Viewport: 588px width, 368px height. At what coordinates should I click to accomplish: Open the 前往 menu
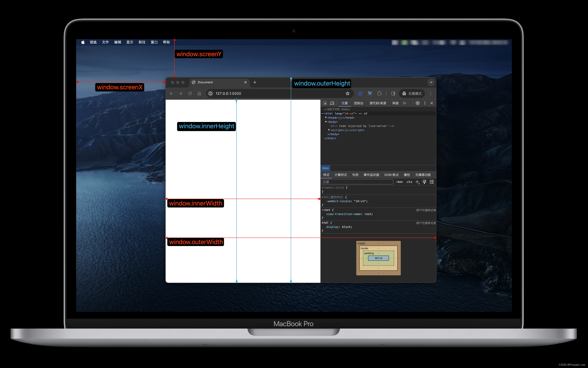click(x=142, y=42)
